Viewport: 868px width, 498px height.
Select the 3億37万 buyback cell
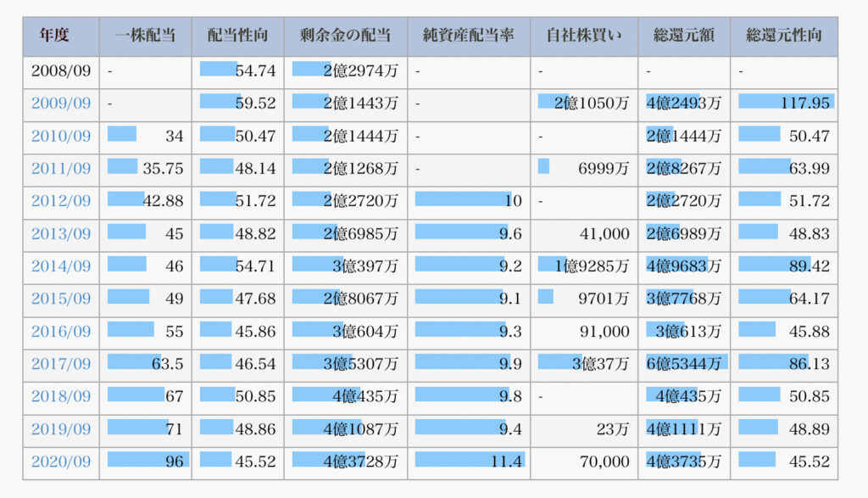coord(584,365)
